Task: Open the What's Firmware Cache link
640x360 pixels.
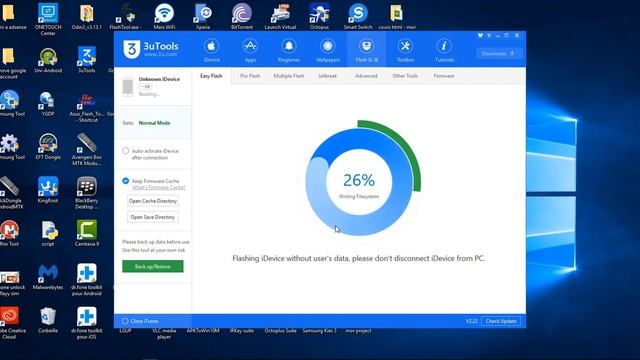Action: coord(159,187)
